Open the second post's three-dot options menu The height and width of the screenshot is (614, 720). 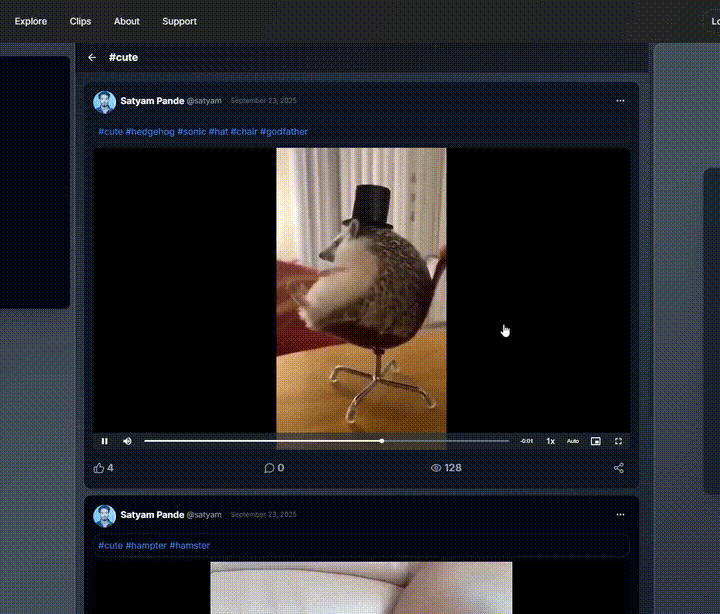click(620, 514)
